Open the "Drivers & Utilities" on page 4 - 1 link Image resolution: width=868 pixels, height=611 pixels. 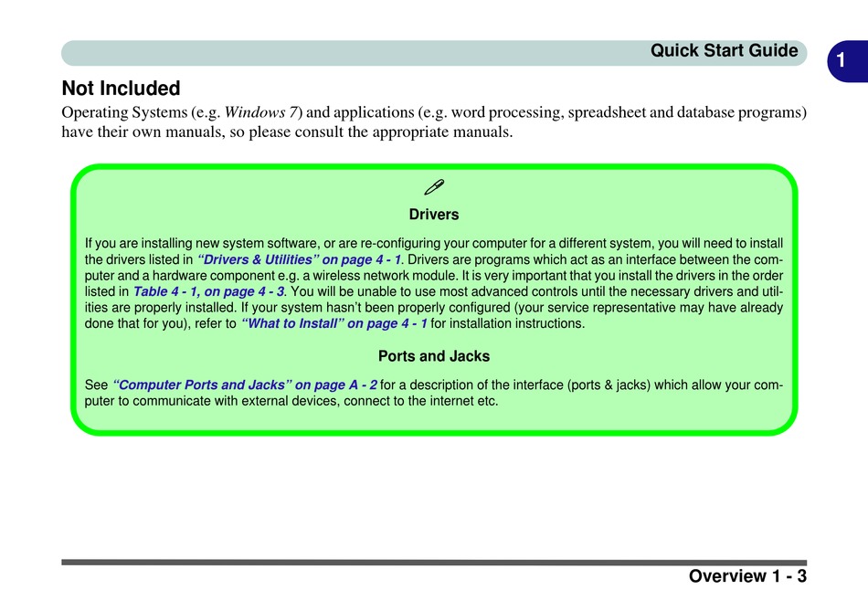(300, 259)
